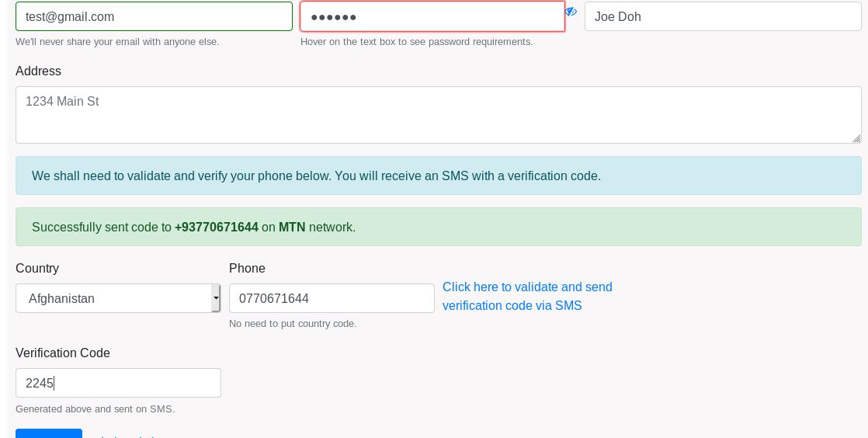868x438 pixels.
Task: Click the name field showing Joe Doh
Action: (722, 16)
